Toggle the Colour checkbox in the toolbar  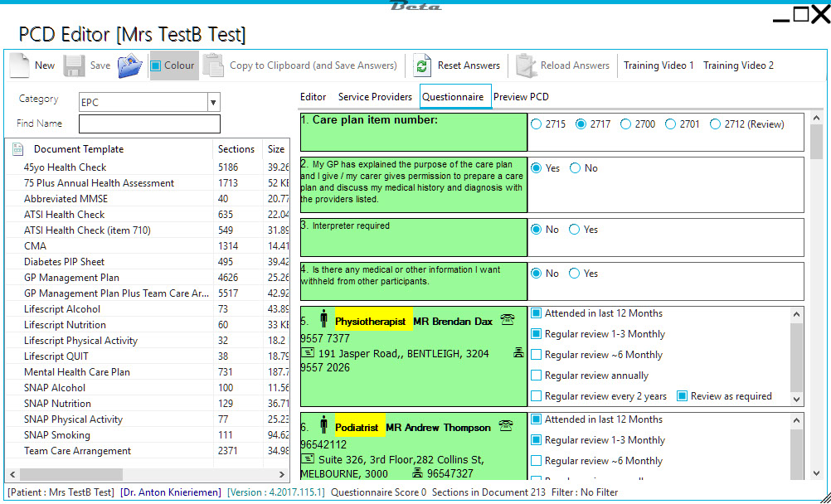[156, 65]
